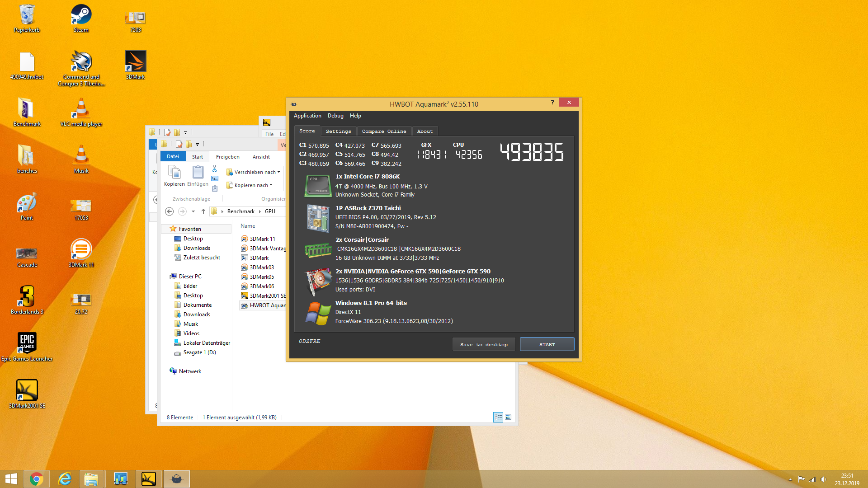
Task: Open the Datei tab in Explorer
Action: 173,156
